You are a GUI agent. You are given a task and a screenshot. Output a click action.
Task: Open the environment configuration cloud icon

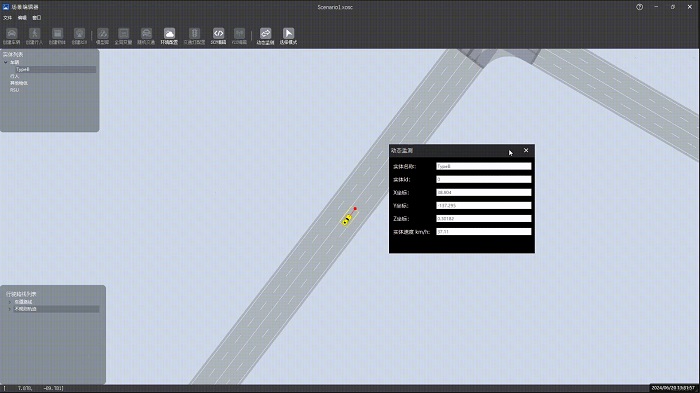(169, 36)
